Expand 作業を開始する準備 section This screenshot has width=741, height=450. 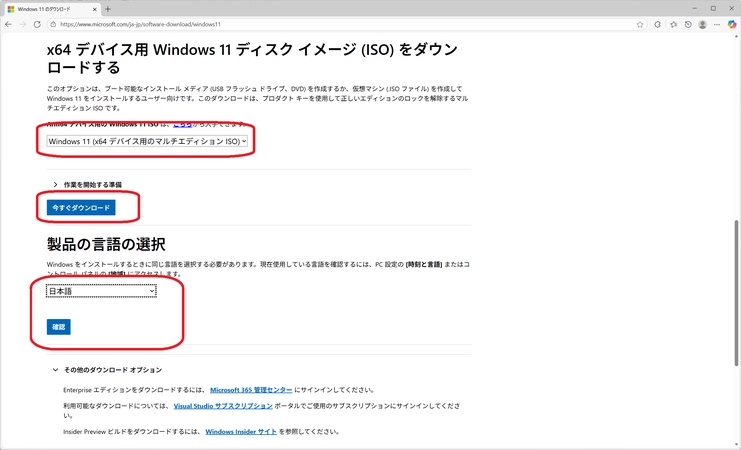[88, 185]
